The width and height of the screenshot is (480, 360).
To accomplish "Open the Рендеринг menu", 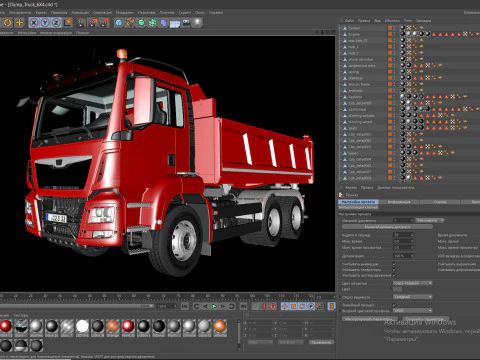I will [125, 13].
